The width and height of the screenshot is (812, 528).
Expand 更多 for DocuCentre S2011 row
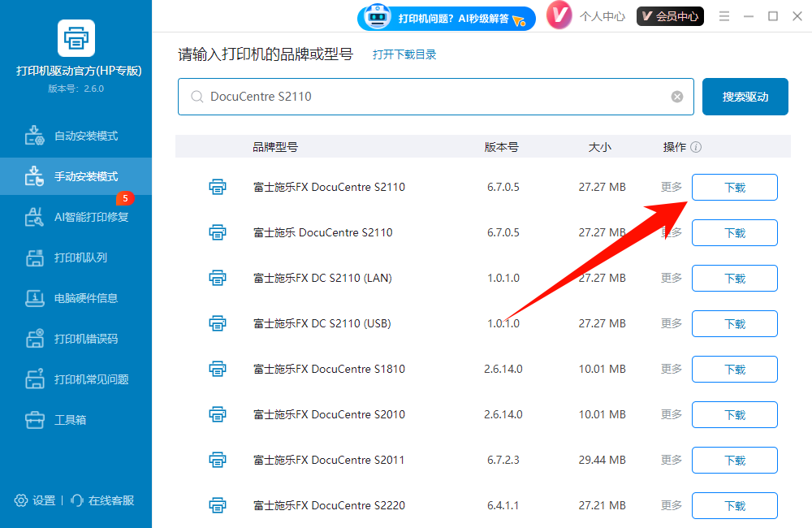click(672, 460)
